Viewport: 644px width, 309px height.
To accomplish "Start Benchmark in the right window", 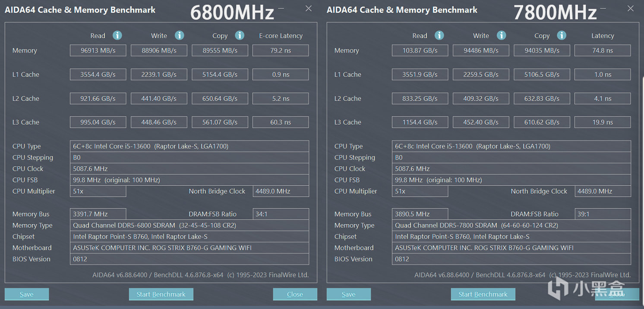I will coord(483,294).
